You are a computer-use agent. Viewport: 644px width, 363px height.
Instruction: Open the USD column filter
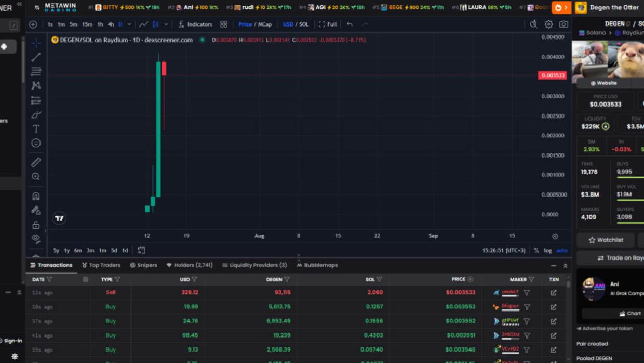(x=195, y=279)
